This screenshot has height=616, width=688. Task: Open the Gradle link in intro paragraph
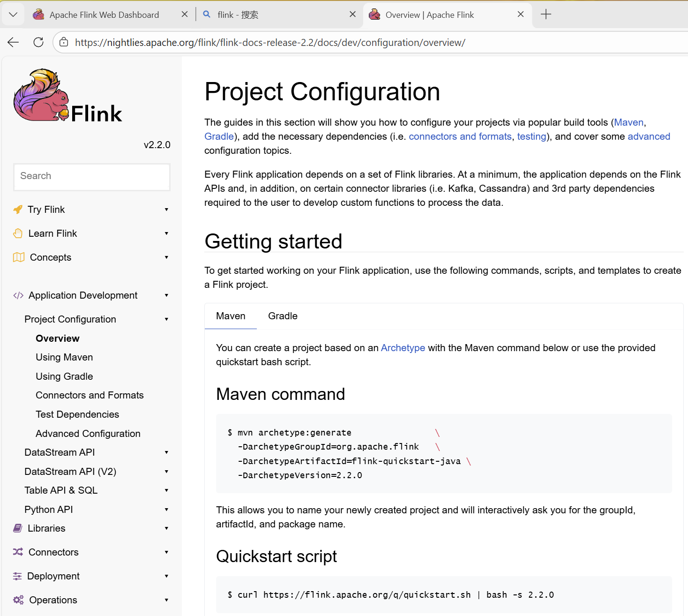(x=219, y=136)
